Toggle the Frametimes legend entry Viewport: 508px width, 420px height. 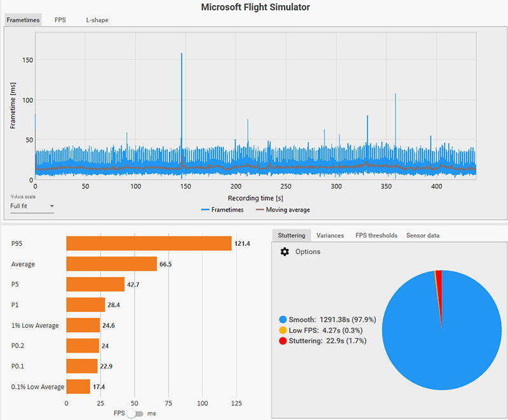(x=222, y=210)
